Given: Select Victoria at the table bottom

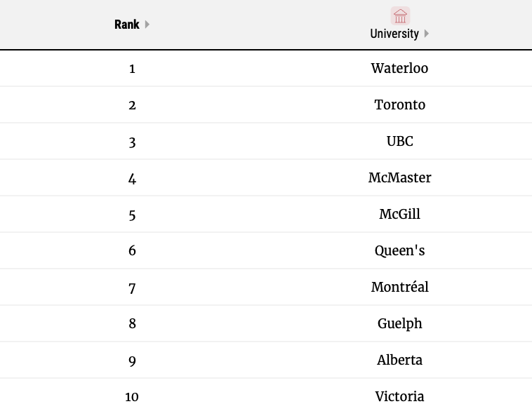Looking at the screenshot, I should pos(399,397).
